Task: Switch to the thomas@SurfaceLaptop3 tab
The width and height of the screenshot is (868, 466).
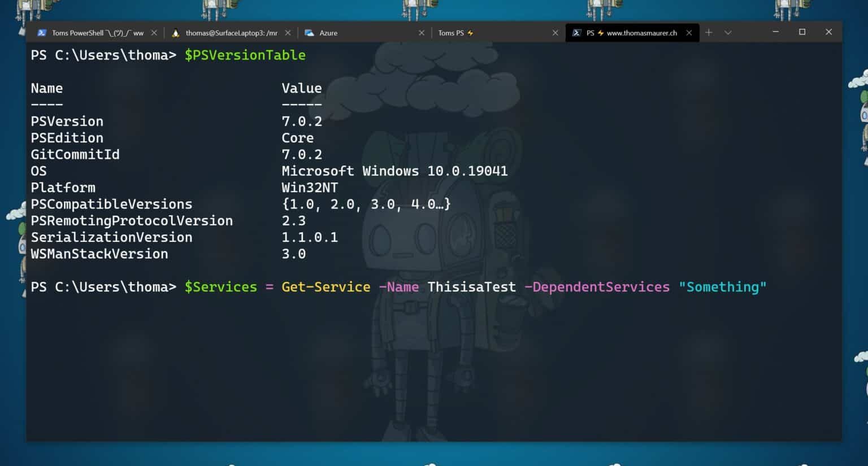Action: 231,33
